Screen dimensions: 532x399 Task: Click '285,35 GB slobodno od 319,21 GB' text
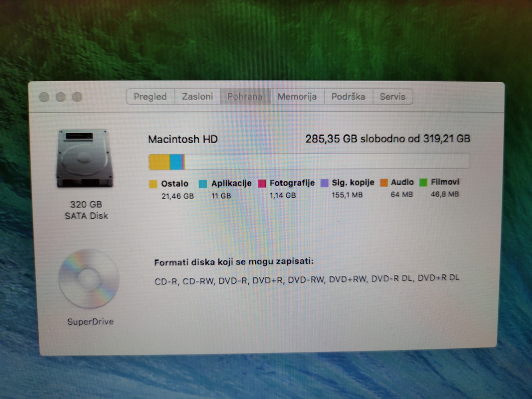point(388,139)
